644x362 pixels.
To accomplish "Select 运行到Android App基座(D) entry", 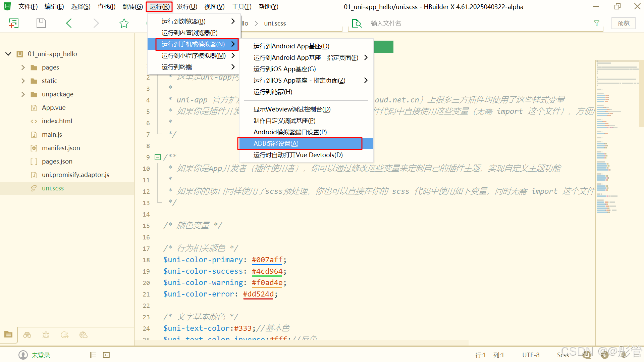I will 306,46.
